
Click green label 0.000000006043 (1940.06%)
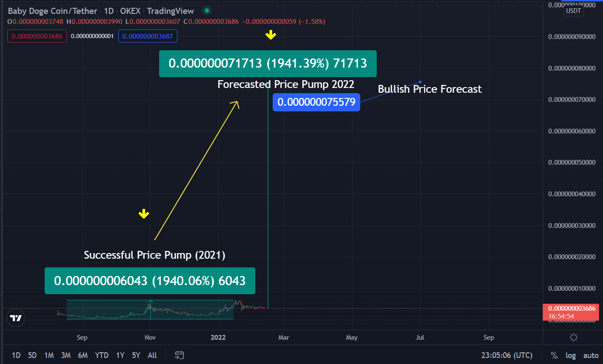tap(150, 281)
